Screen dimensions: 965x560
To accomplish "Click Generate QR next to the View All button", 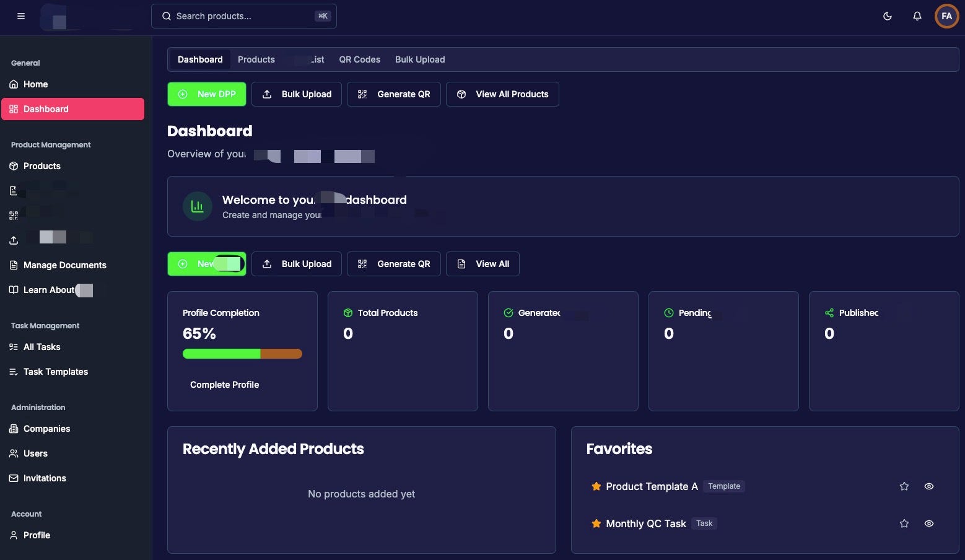I will (x=394, y=264).
